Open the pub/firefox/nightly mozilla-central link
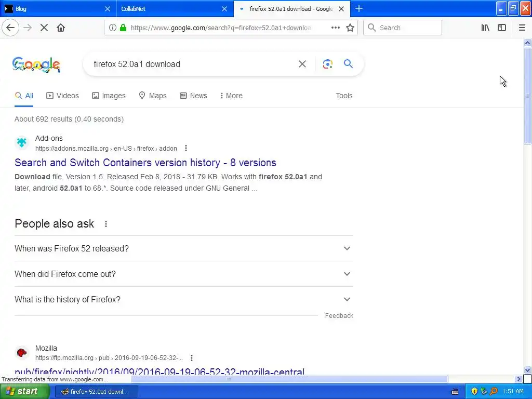 pyautogui.click(x=159, y=371)
